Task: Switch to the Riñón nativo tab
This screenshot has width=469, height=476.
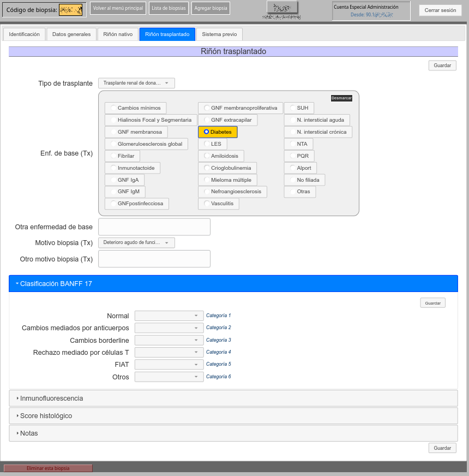Action: (x=118, y=34)
